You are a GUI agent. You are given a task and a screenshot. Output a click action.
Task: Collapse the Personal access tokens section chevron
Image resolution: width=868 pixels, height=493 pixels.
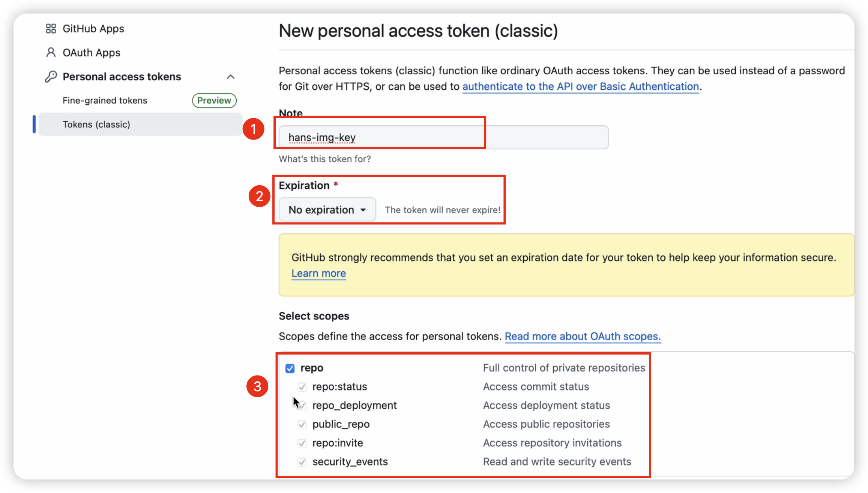pyautogui.click(x=231, y=77)
